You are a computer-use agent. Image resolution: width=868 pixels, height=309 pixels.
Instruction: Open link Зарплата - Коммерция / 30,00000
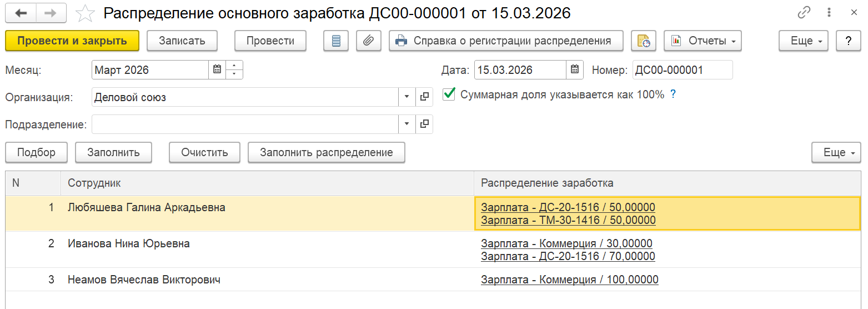tap(566, 243)
